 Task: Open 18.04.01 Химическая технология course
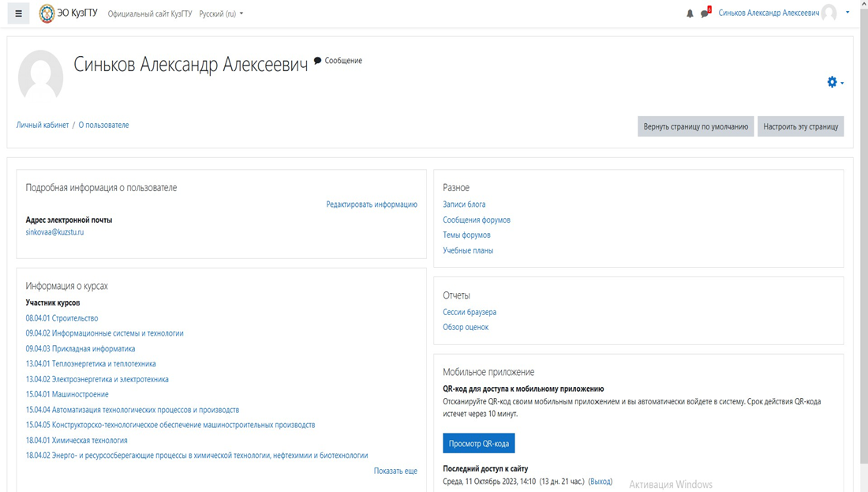pos(77,441)
